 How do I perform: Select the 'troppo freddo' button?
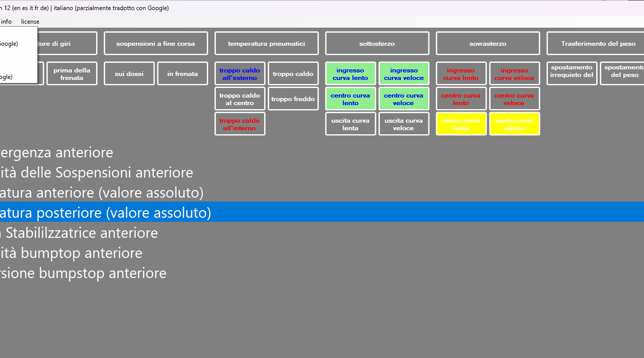[x=293, y=99]
